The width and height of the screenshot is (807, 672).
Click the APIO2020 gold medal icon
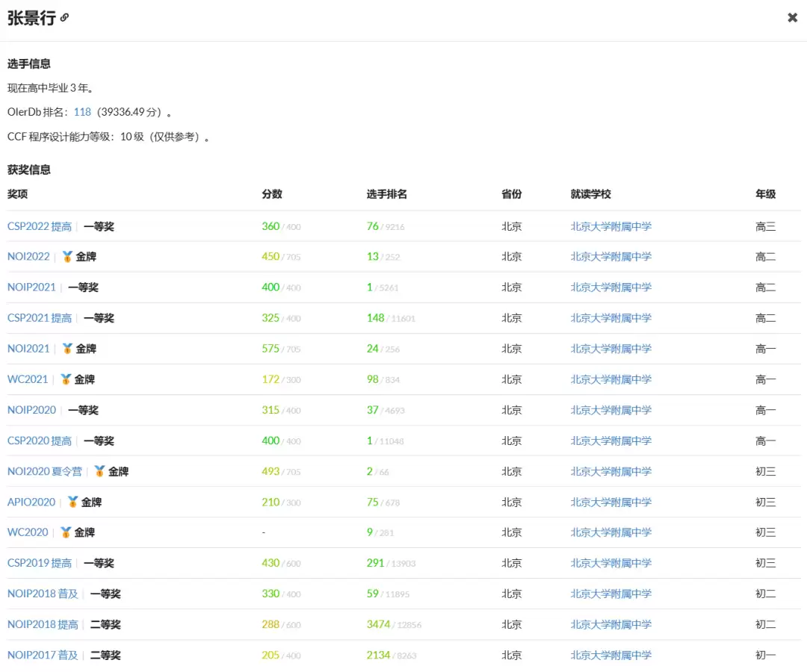(x=72, y=502)
